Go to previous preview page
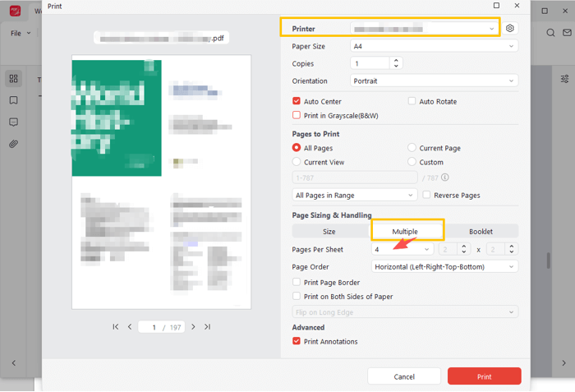 tap(130, 327)
